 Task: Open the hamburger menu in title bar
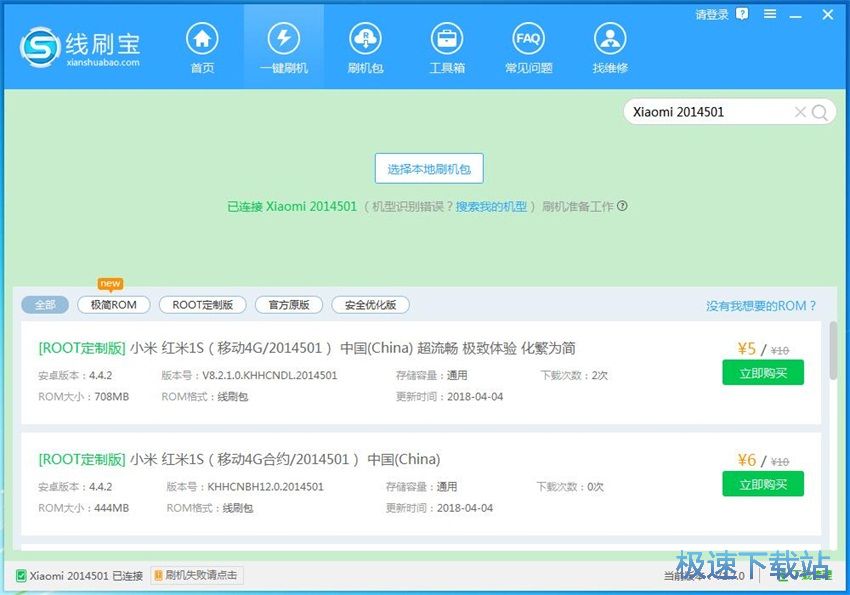pos(770,14)
